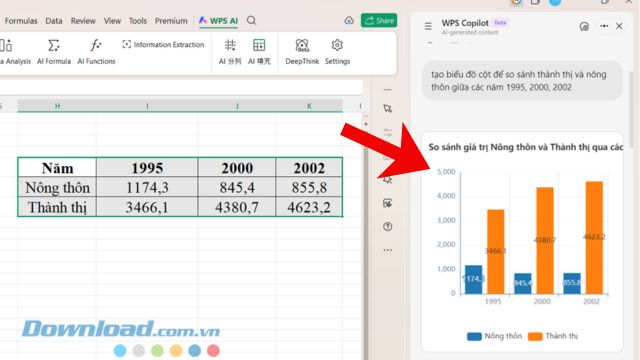Click the AI 分列 split columns icon
This screenshot has height=360, width=640.
tap(230, 52)
